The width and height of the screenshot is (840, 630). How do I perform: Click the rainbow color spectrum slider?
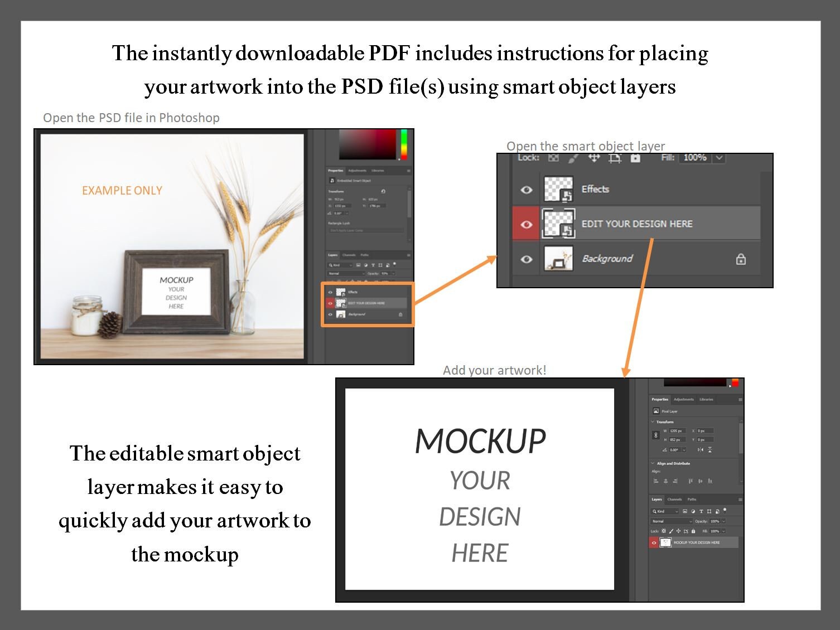point(403,144)
